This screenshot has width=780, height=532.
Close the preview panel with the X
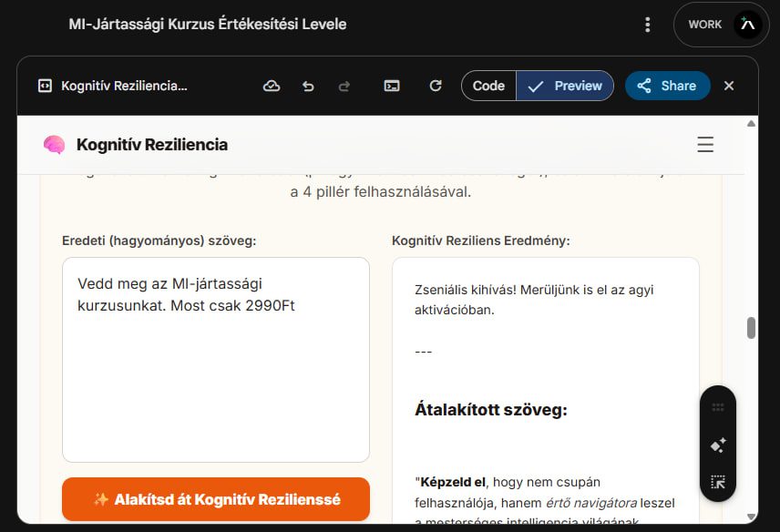click(729, 86)
